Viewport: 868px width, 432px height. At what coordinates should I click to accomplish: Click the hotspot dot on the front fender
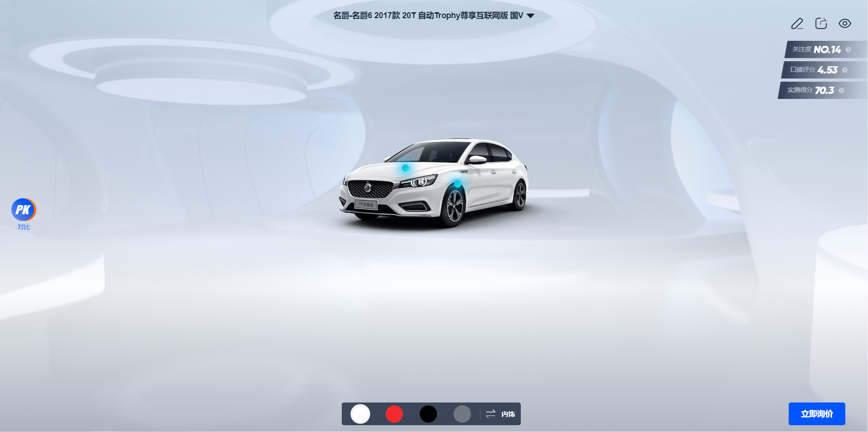coord(458,184)
